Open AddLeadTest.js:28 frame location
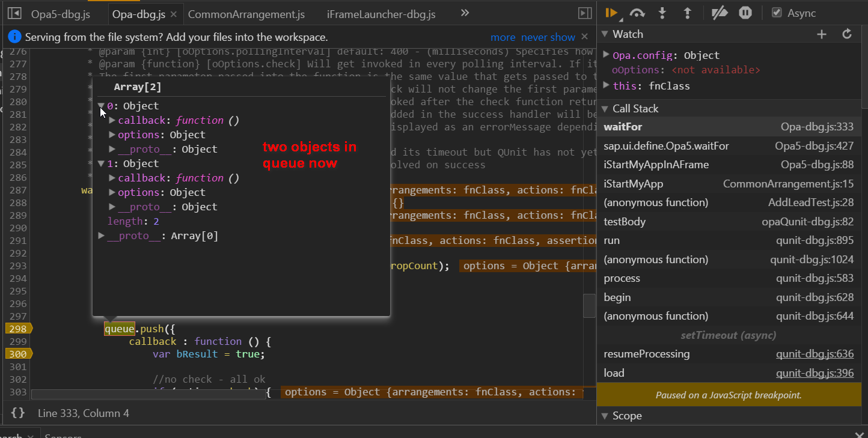The image size is (868, 438). (x=811, y=202)
